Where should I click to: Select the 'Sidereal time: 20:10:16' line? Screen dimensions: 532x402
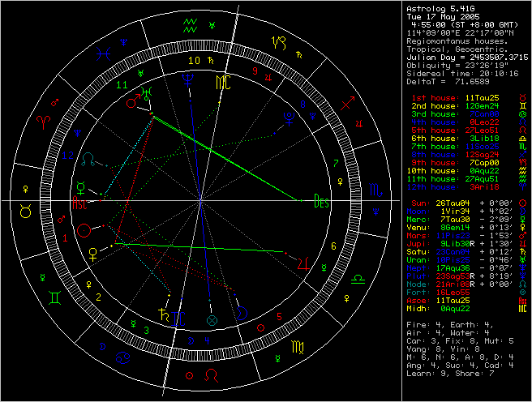click(462, 74)
